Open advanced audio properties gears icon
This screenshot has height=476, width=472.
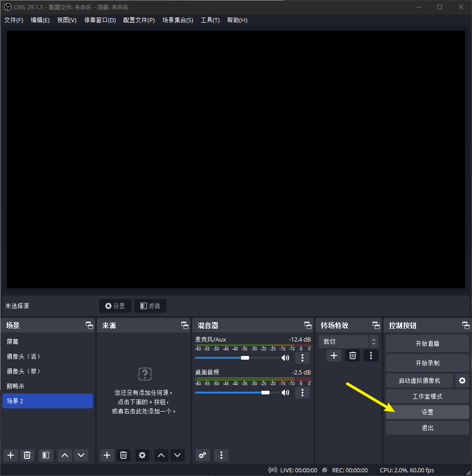tap(202, 455)
